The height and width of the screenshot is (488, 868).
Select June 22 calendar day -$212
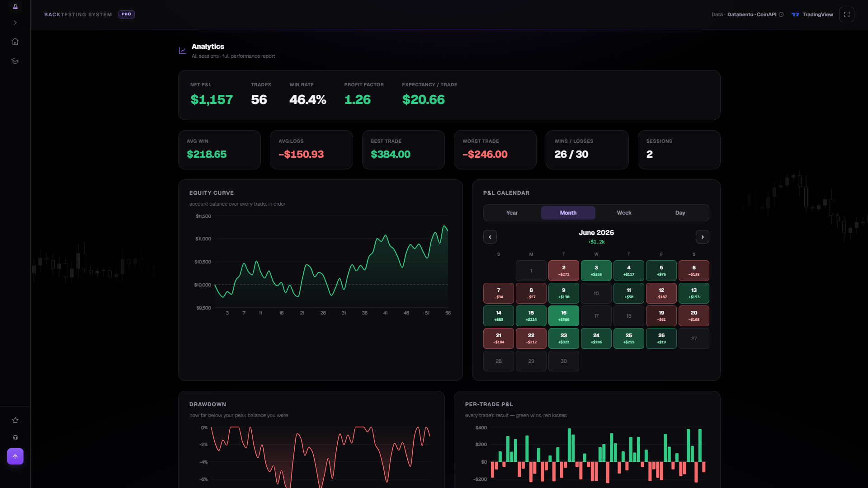tap(531, 338)
